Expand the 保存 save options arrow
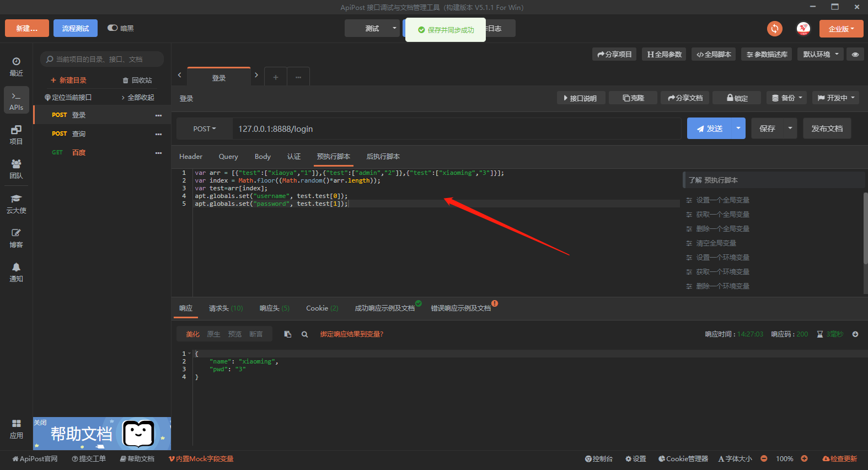Image resolution: width=868 pixels, height=470 pixels. coord(790,129)
